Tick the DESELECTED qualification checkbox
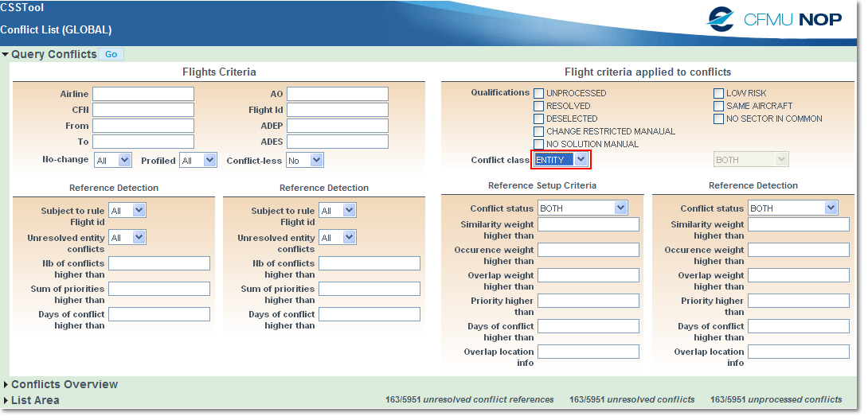Viewport: 868px width, 420px height. (x=539, y=119)
